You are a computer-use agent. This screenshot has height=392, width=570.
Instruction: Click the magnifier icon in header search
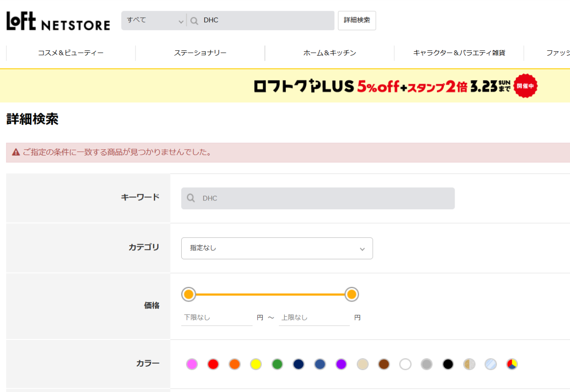coord(194,20)
